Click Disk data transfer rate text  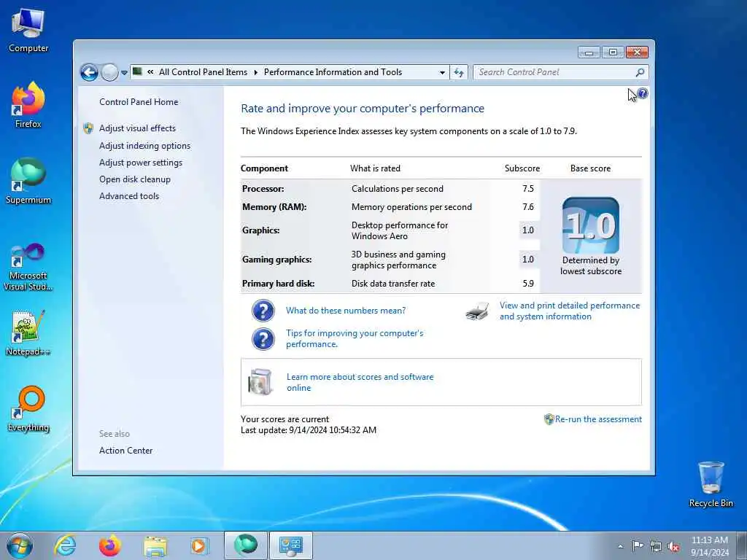point(393,284)
